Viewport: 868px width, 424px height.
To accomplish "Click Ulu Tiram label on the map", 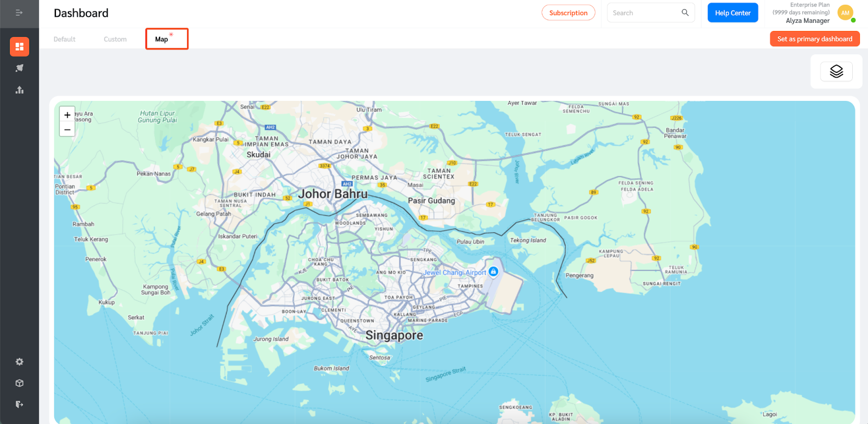I will pos(369,110).
